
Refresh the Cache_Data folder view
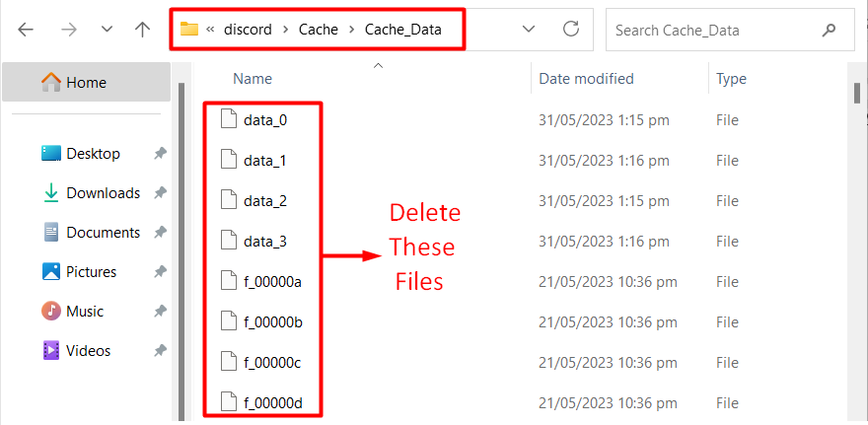(x=571, y=29)
